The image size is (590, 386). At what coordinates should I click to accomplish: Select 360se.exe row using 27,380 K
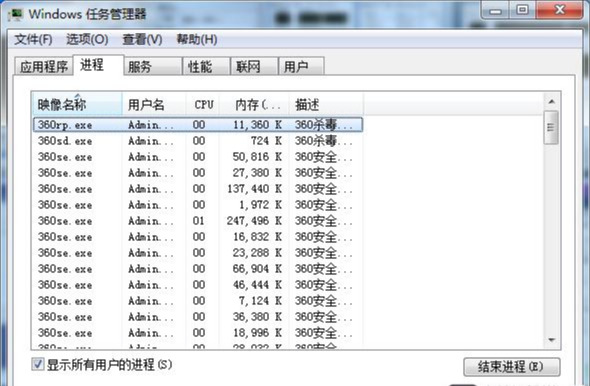tap(198, 173)
